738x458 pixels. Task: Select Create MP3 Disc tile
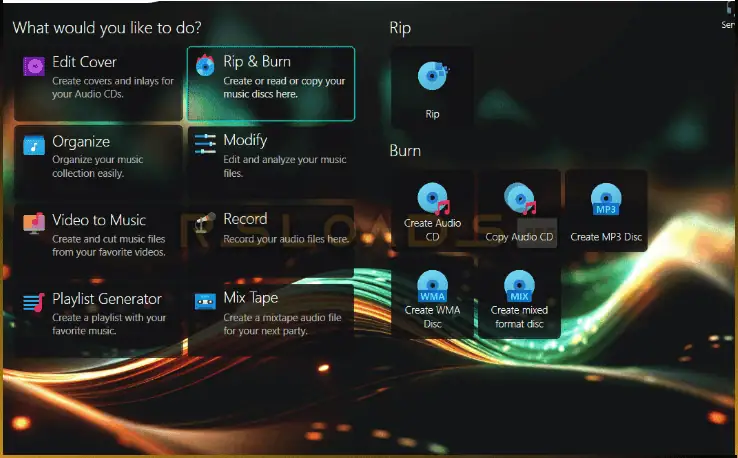tap(606, 210)
